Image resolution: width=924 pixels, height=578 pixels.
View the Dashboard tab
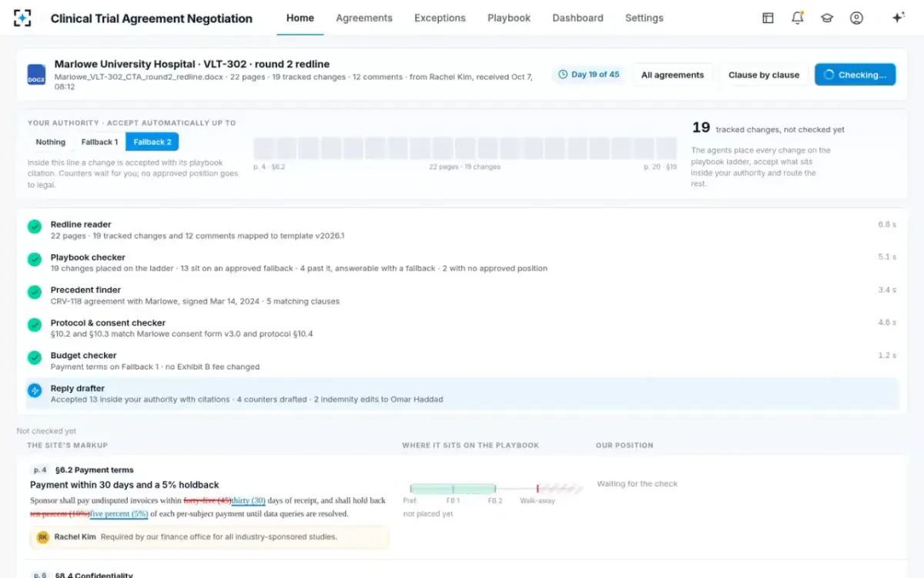[x=577, y=18]
